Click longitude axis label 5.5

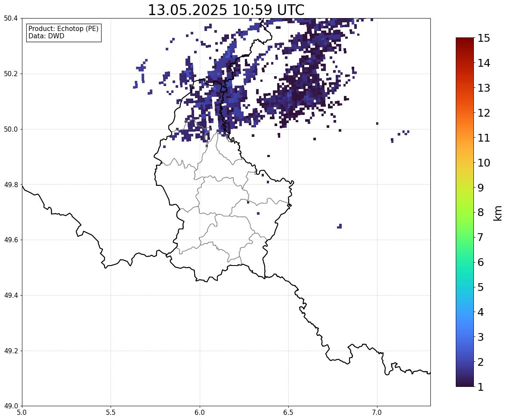click(111, 413)
